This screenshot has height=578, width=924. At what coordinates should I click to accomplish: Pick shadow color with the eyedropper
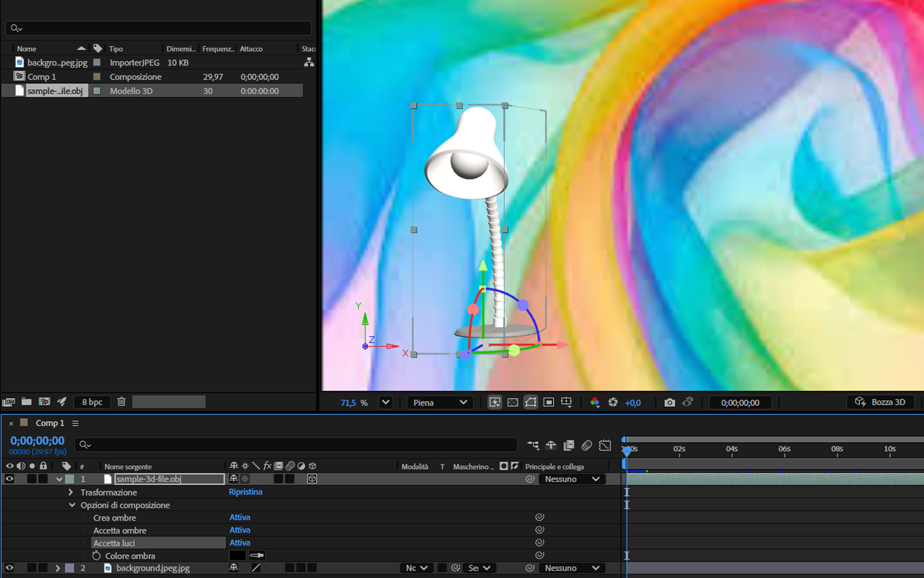pyautogui.click(x=257, y=555)
